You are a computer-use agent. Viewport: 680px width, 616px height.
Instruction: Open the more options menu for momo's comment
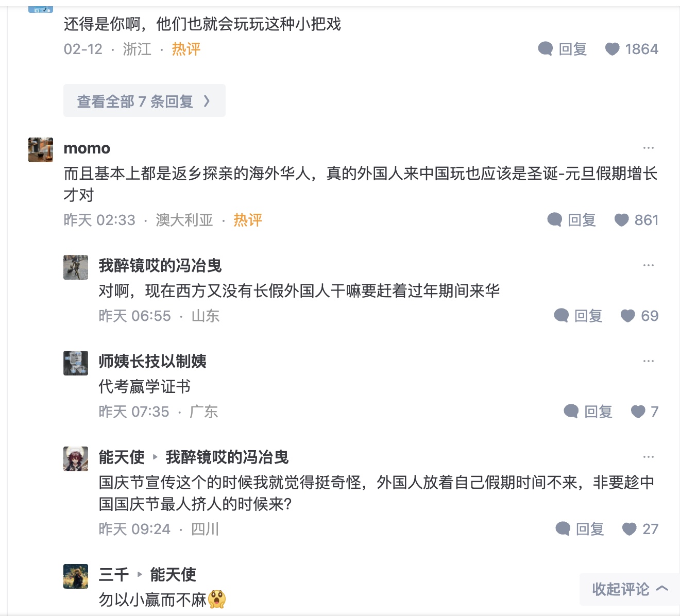coord(648,148)
